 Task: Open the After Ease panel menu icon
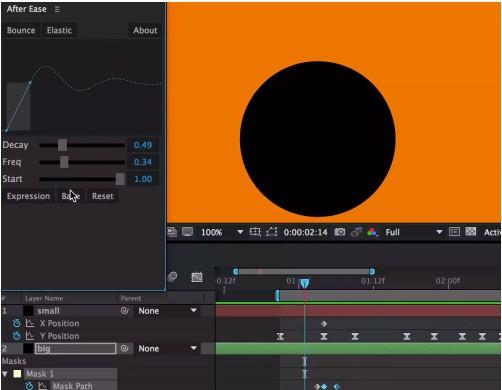tap(57, 9)
